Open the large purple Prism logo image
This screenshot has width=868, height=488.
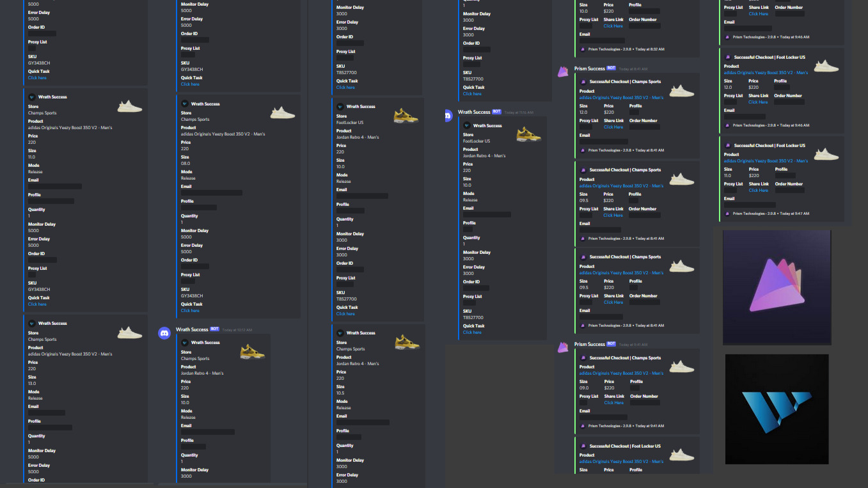(777, 287)
